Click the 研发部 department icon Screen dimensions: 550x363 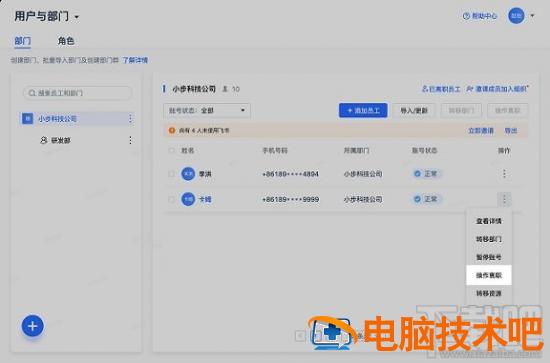[x=43, y=140]
